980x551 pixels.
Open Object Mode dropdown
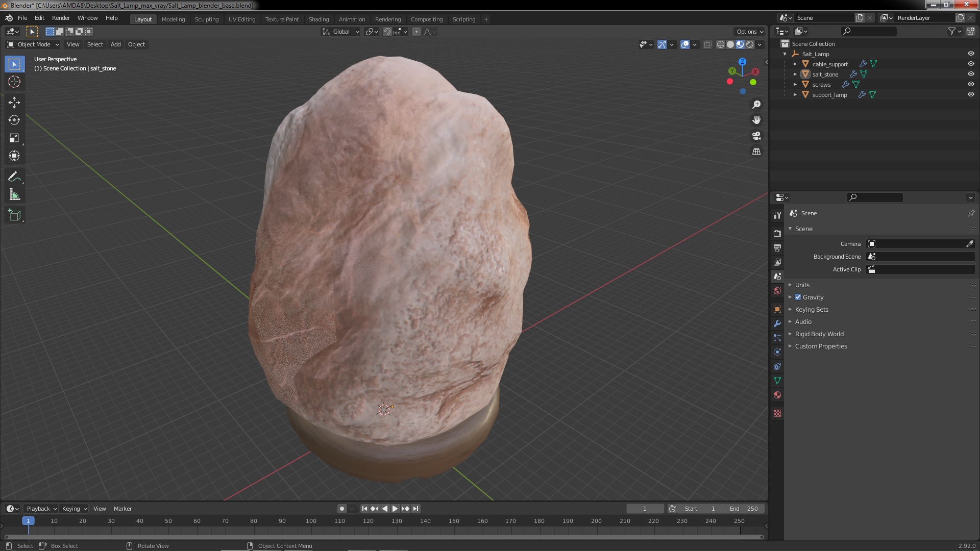click(33, 44)
